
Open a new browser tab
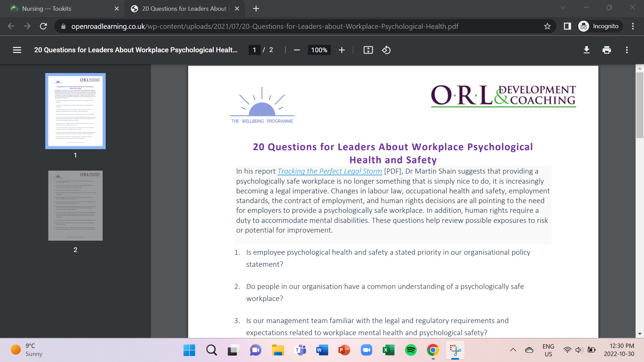point(256,9)
